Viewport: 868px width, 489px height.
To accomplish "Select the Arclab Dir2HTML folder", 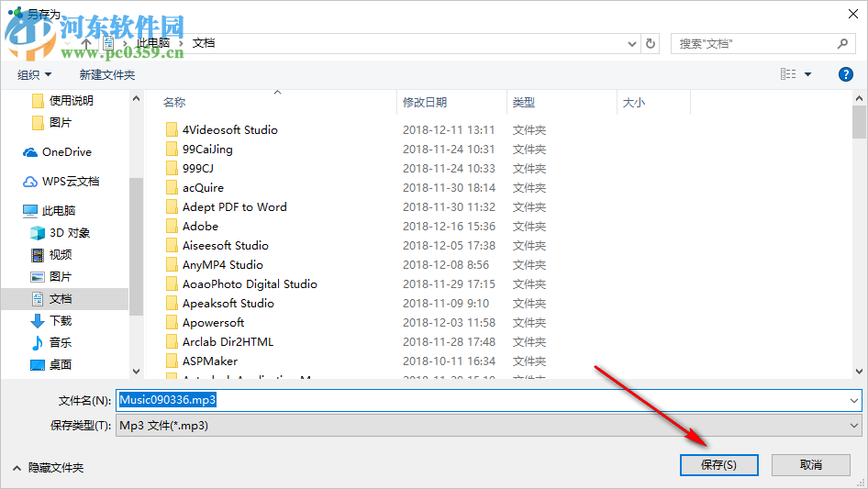I will point(228,341).
